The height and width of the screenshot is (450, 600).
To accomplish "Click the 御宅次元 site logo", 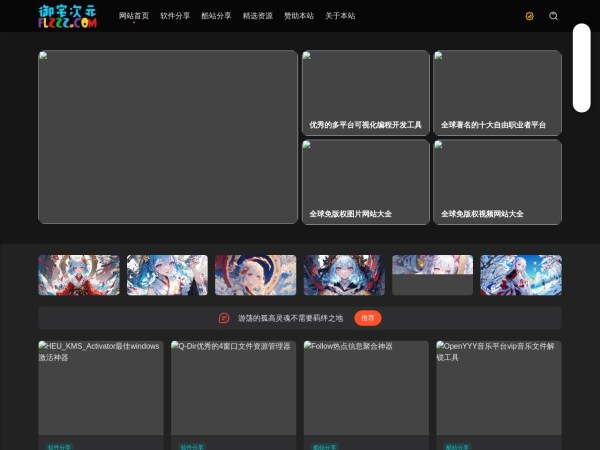I will click(x=67, y=16).
